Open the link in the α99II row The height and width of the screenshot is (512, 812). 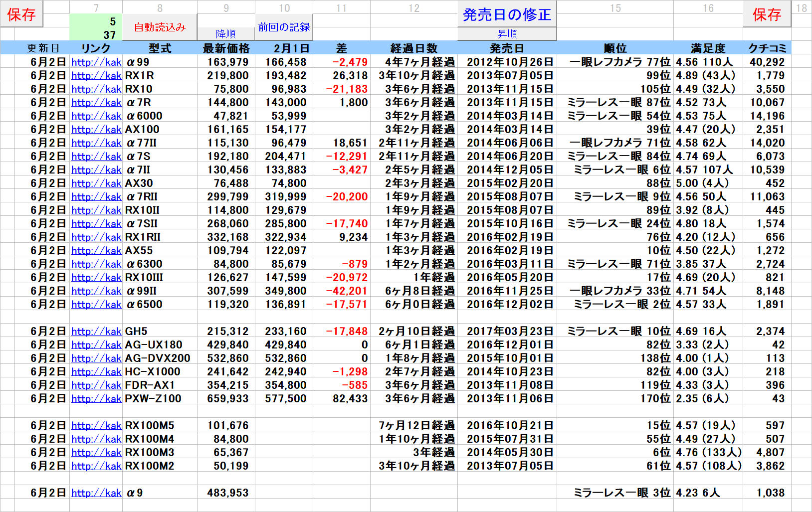[96, 291]
